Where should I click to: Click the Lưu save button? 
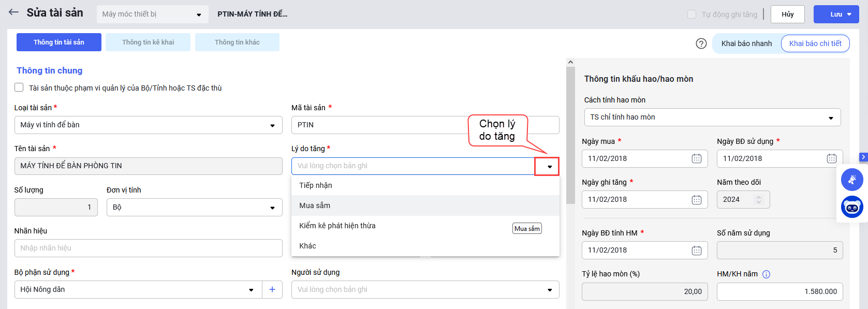(x=836, y=14)
